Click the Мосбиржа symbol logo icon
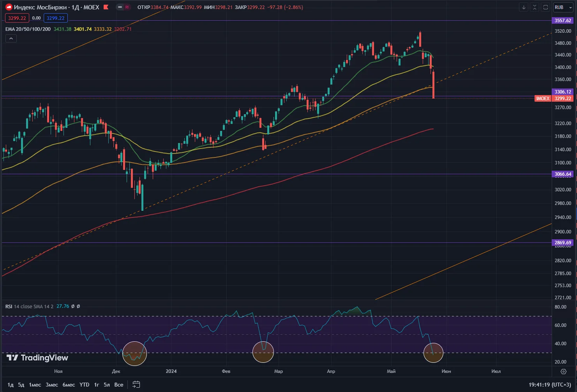 9,7
